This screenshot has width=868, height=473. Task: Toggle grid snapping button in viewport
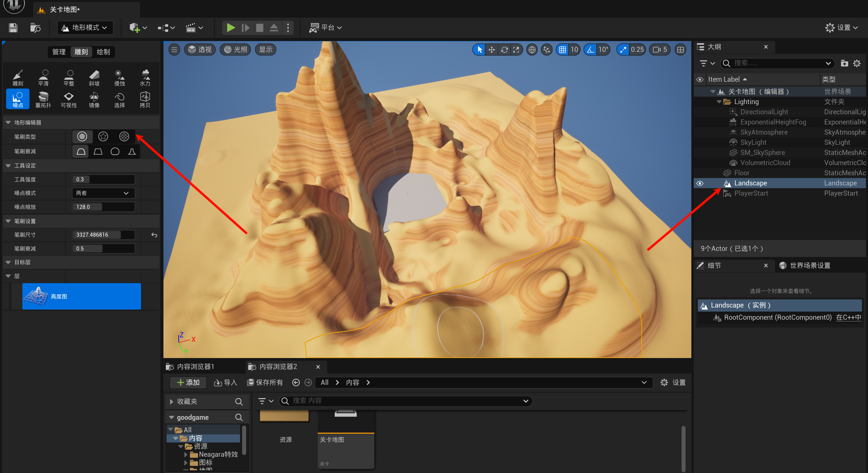pyautogui.click(x=563, y=50)
